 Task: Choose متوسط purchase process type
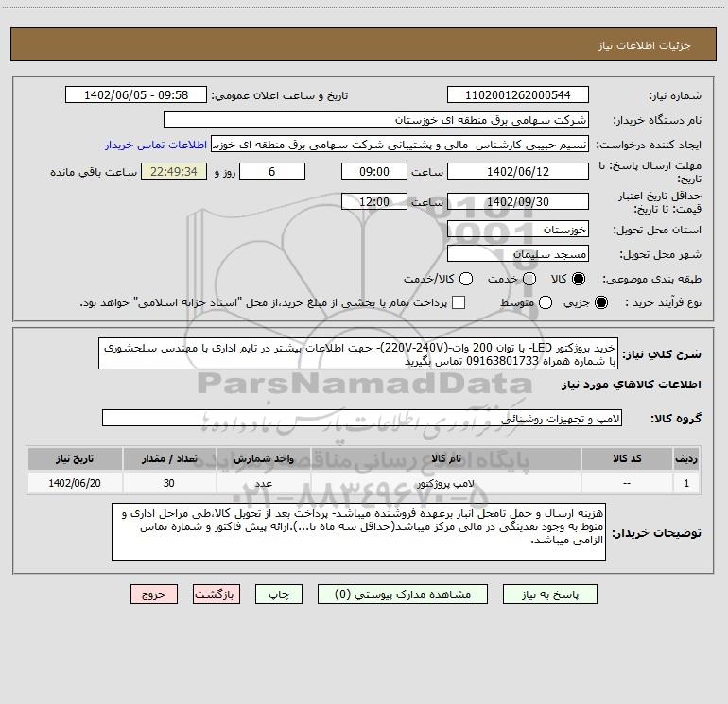coord(546,302)
